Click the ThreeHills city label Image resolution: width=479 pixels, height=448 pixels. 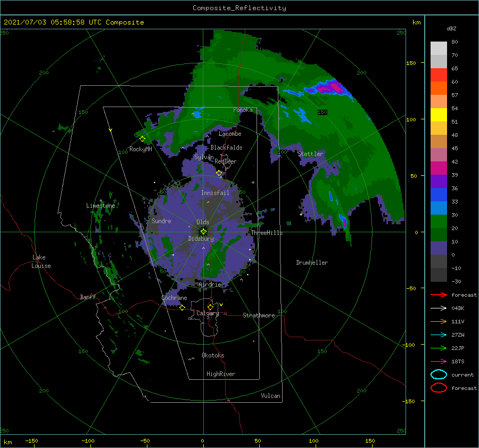pyautogui.click(x=267, y=233)
